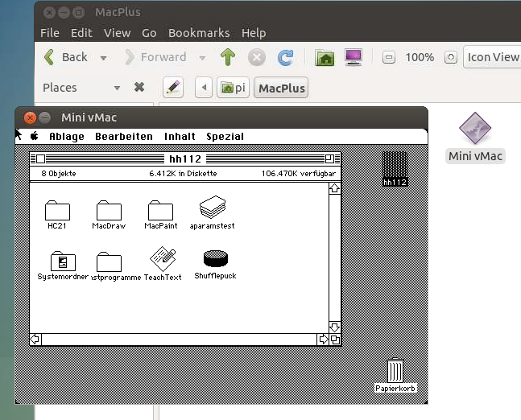The height and width of the screenshot is (420, 521).
Task: Open the Bookmarks menu
Action: tap(199, 33)
